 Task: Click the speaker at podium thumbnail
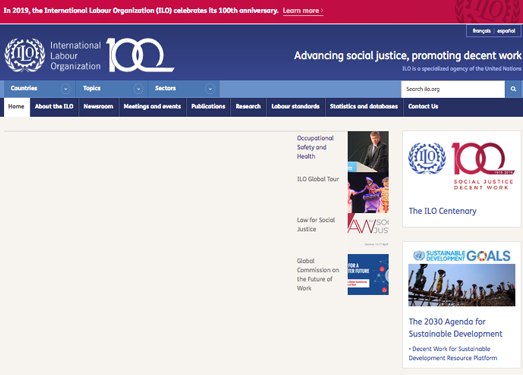368,151
